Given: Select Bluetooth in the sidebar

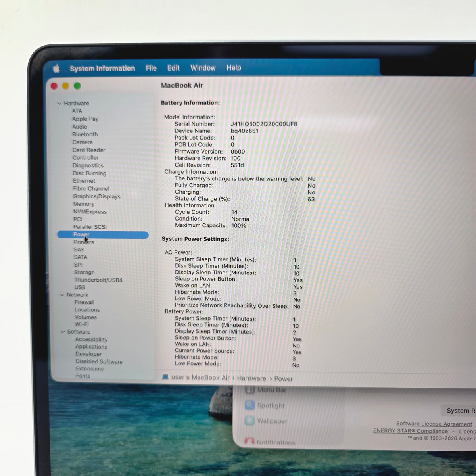Looking at the screenshot, I should (x=85, y=134).
